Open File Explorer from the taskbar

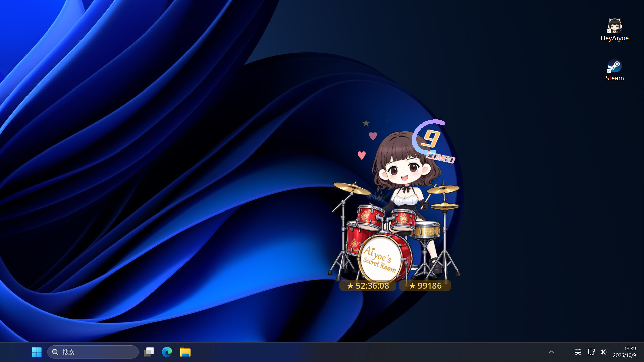(185, 352)
